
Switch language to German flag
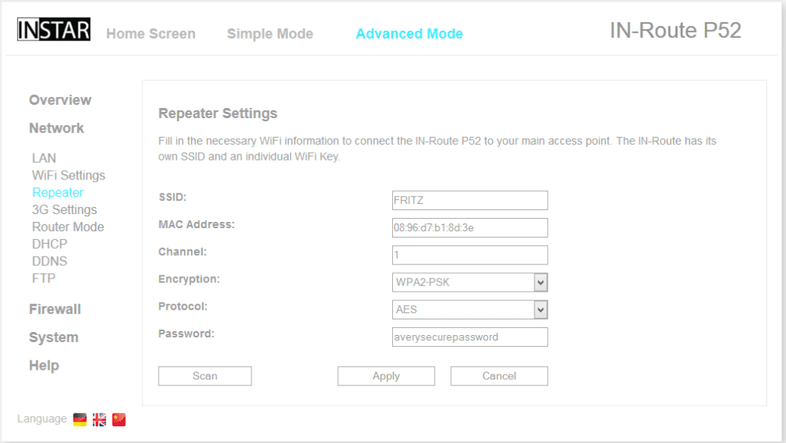80,420
